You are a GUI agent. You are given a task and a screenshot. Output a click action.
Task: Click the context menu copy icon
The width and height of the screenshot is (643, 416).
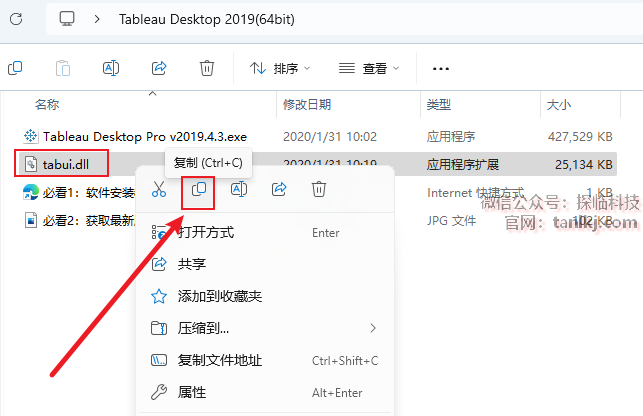(198, 189)
